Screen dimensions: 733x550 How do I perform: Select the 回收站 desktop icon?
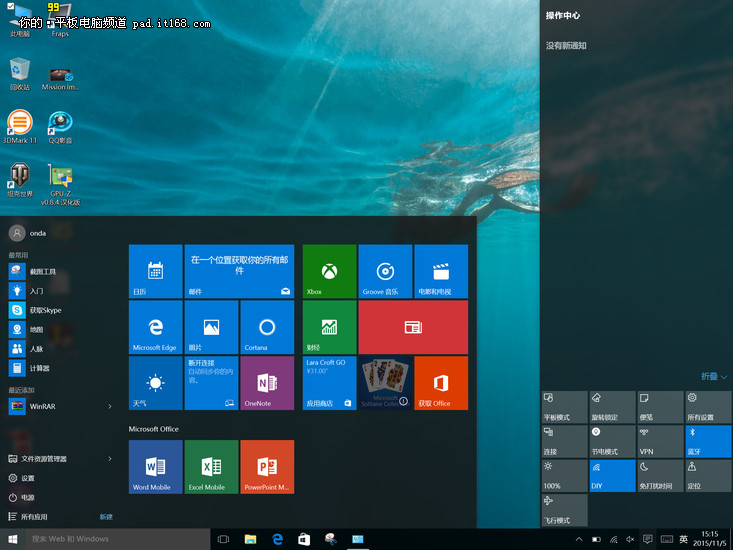coord(20,74)
